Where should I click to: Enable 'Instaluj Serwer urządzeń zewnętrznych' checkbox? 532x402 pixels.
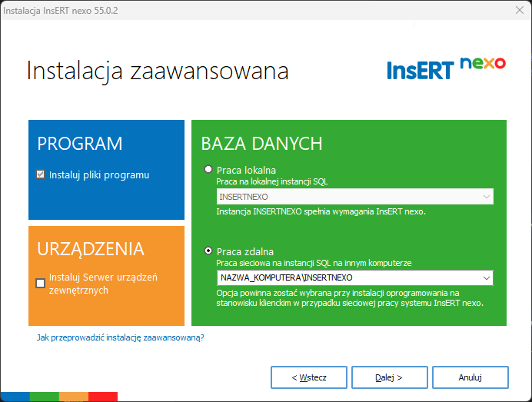41,283
